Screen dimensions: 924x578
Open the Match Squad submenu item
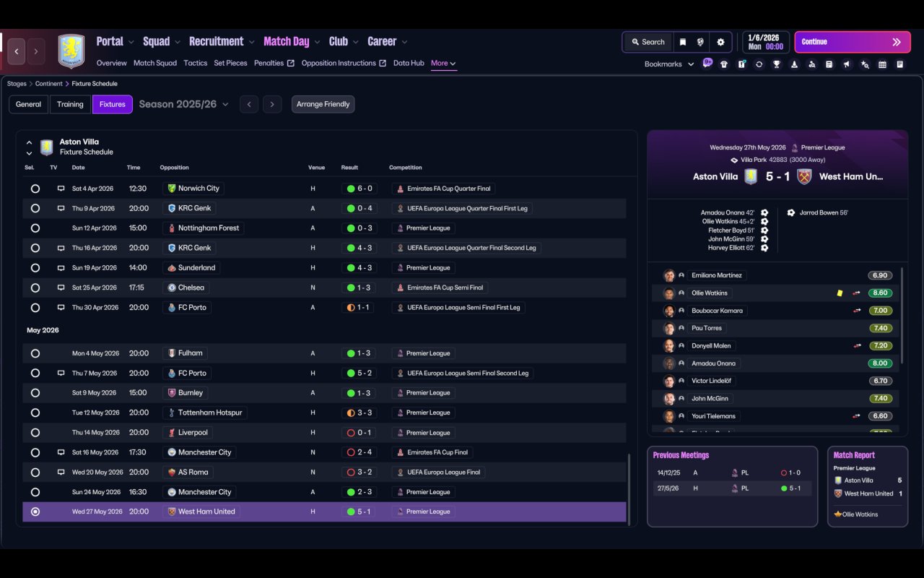point(155,64)
